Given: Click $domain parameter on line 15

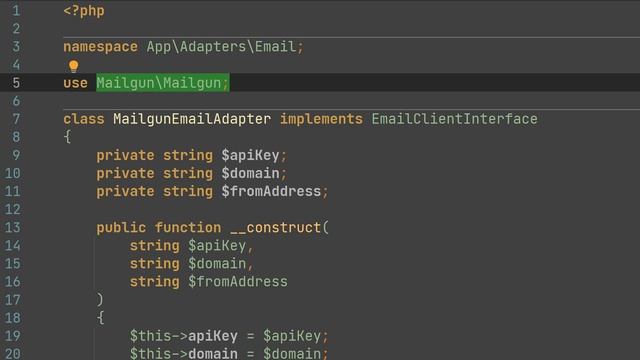Looking at the screenshot, I should [217, 264].
